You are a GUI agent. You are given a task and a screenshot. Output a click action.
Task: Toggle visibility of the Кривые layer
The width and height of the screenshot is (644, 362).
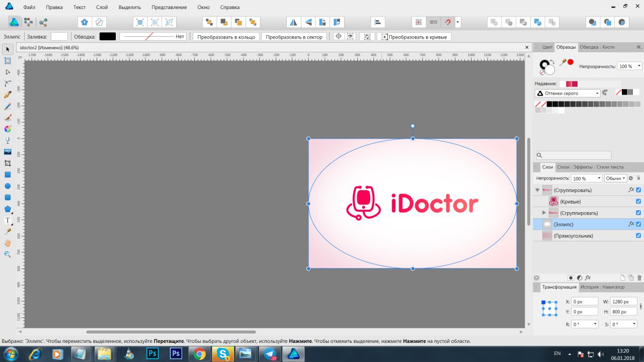638,202
